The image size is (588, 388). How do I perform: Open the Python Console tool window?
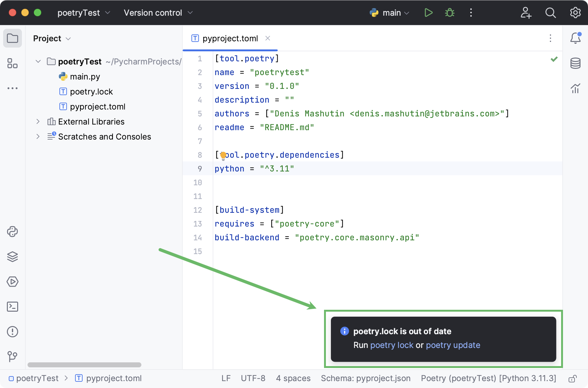pyautogui.click(x=13, y=232)
